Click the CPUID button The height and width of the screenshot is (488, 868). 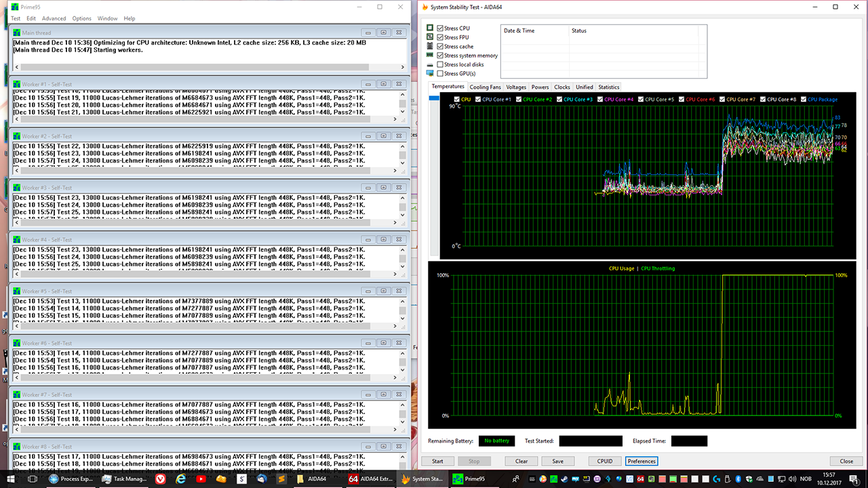(x=605, y=461)
